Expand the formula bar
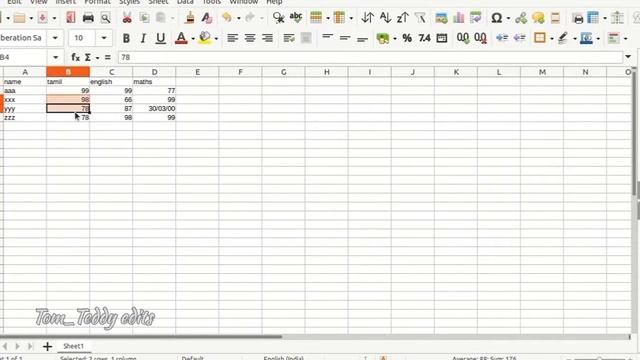The width and height of the screenshot is (640, 360). [x=628, y=57]
